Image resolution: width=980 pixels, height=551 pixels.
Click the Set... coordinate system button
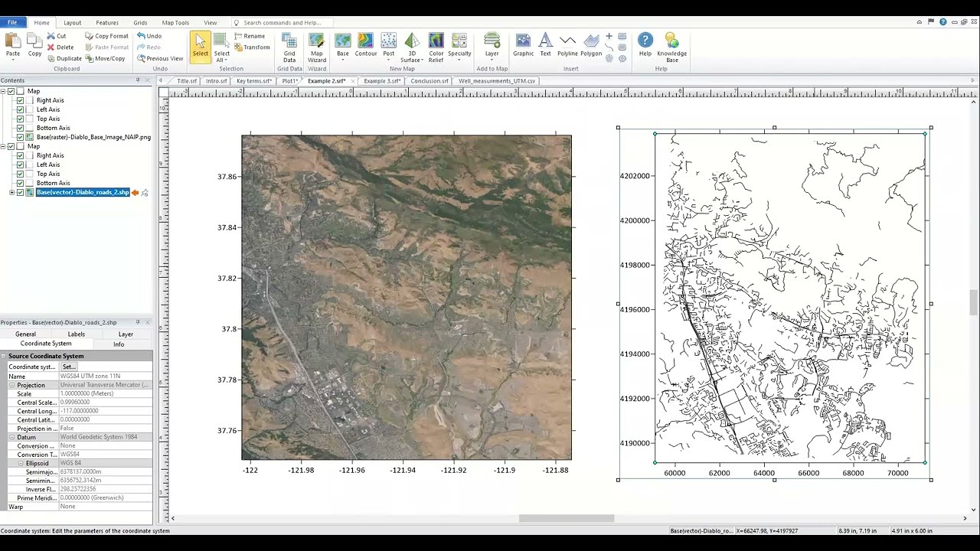[x=69, y=367]
